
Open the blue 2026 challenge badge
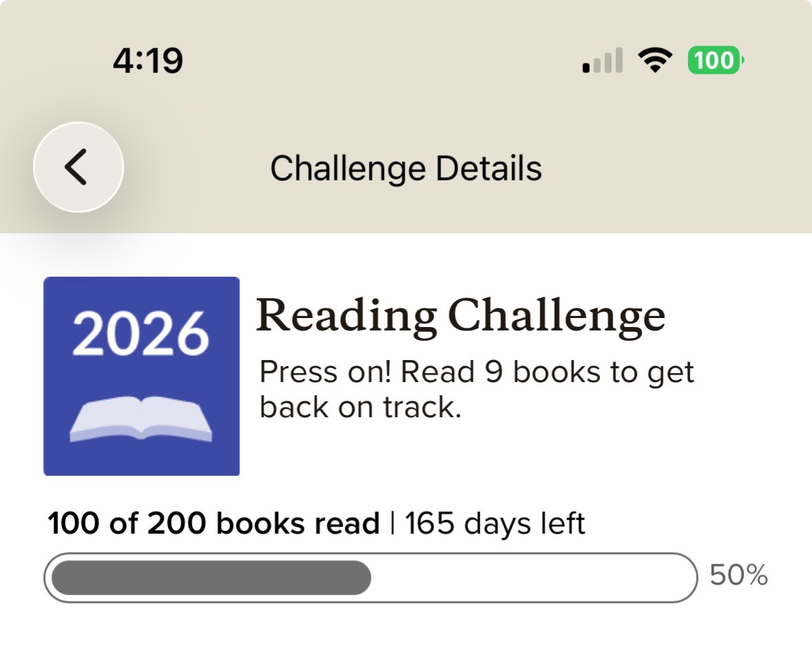point(141,377)
